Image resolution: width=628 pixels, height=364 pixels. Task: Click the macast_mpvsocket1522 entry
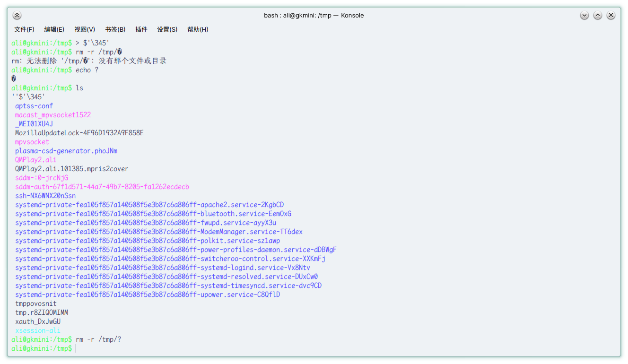tap(53, 115)
